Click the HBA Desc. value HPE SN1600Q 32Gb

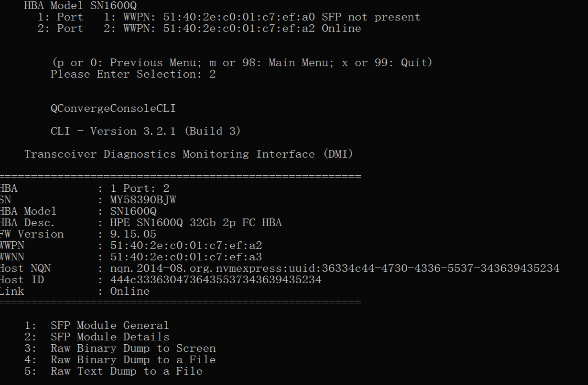[196, 223]
